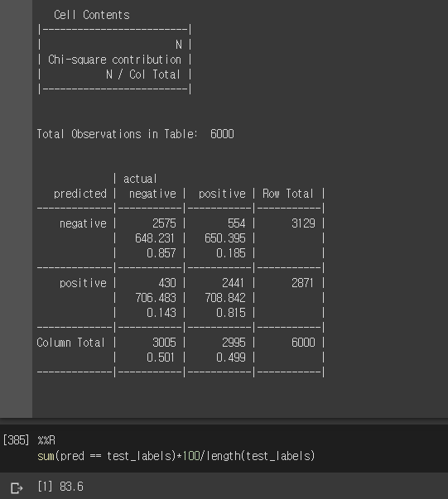This screenshot has height=499, width=448.
Task: Click the sum(pred == test_labels) code line
Action: click(x=176, y=456)
